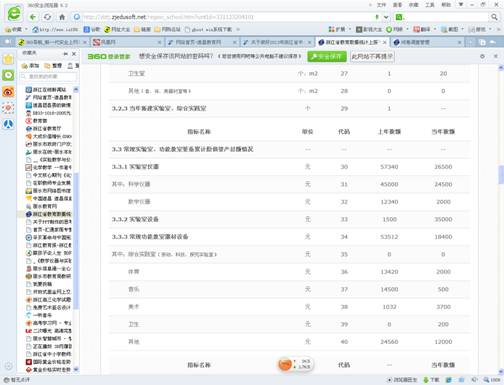Close the favorites panel with its X

pyautogui.click(x=74, y=53)
